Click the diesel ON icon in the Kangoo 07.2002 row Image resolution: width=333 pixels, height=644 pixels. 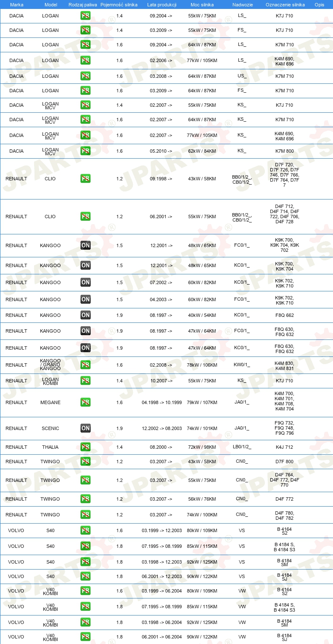[86, 282]
